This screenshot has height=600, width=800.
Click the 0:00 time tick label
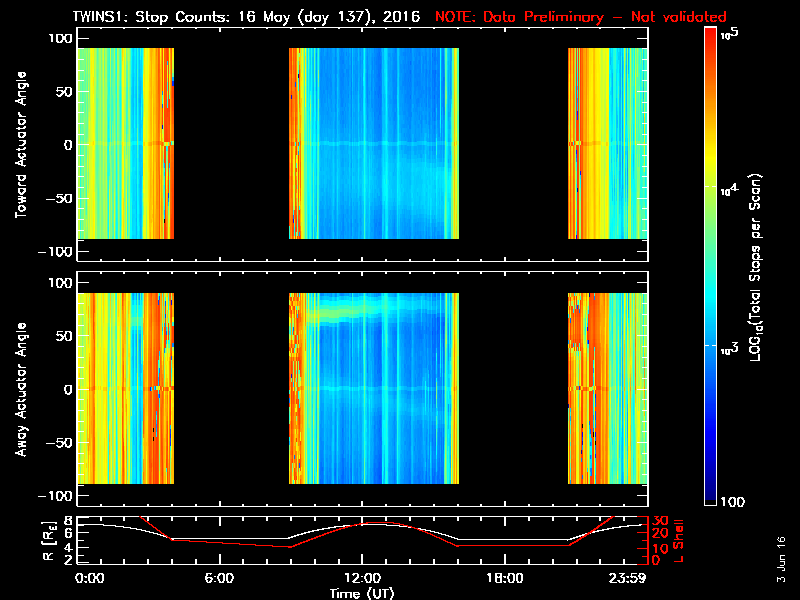pos(89,579)
